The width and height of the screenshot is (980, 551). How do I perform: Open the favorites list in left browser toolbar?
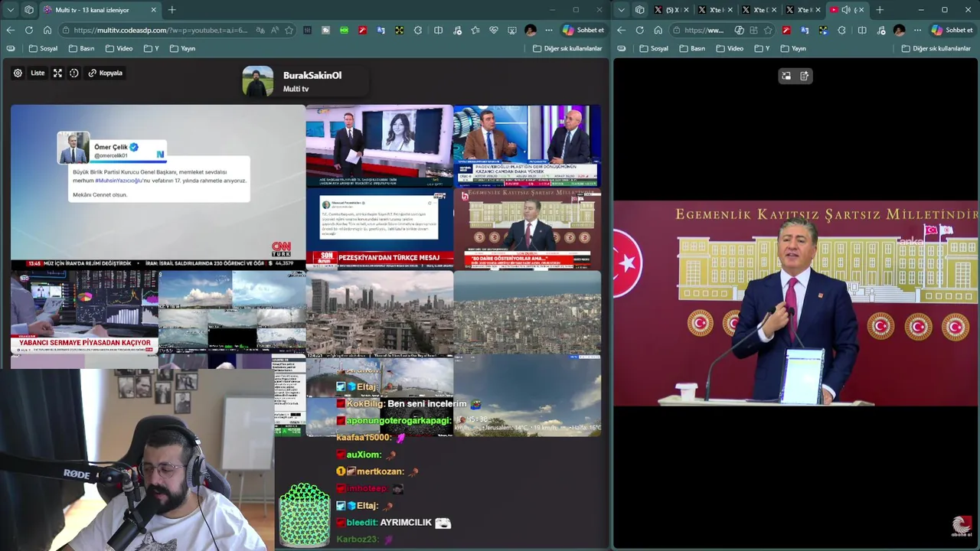pos(475,30)
